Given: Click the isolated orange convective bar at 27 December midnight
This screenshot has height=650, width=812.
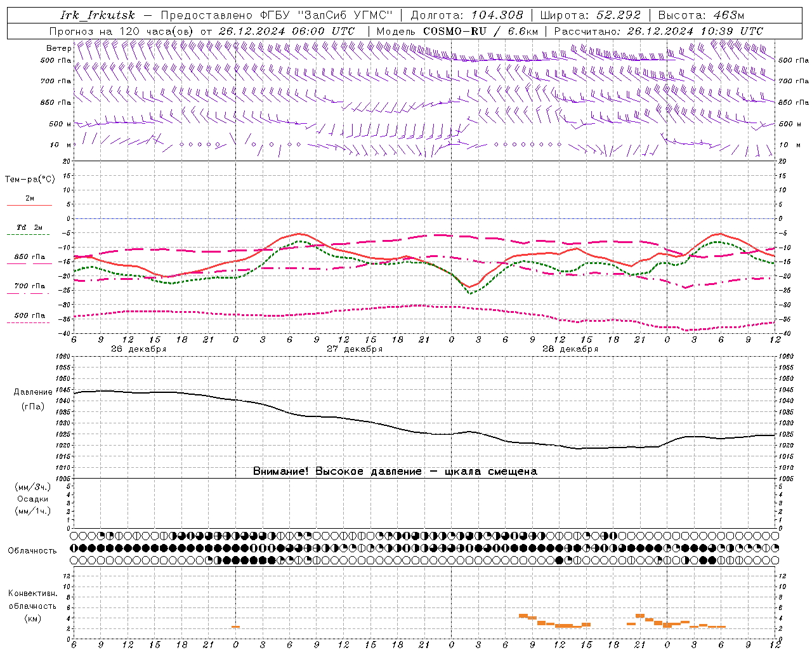Looking at the screenshot, I should [x=235, y=627].
